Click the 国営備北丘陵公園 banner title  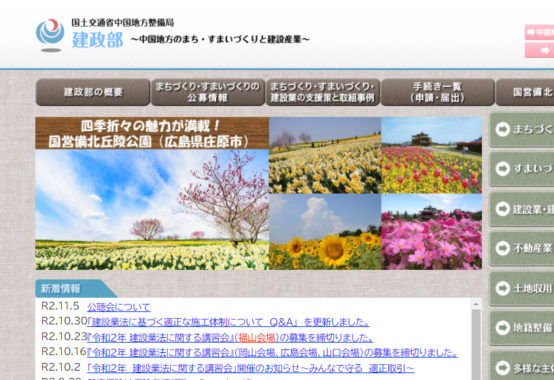click(x=152, y=133)
